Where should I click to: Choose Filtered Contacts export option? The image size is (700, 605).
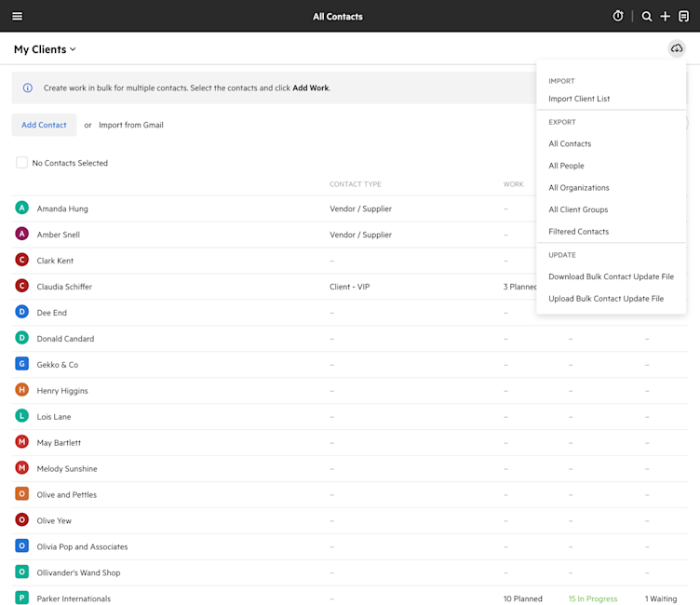579,231
